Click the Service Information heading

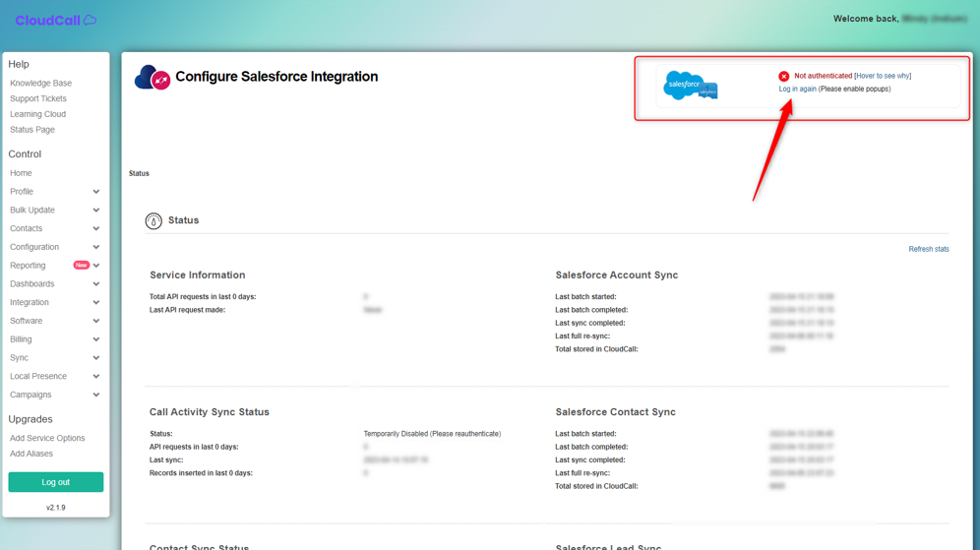[x=198, y=275]
